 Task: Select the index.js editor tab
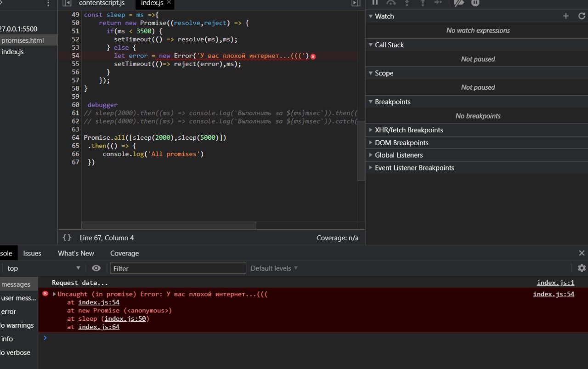[152, 3]
